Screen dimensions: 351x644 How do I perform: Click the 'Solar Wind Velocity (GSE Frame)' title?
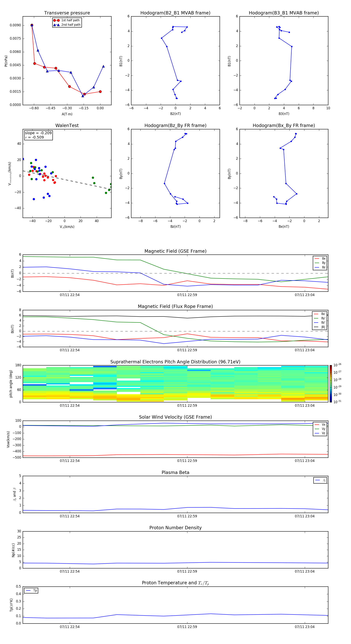(175, 417)
